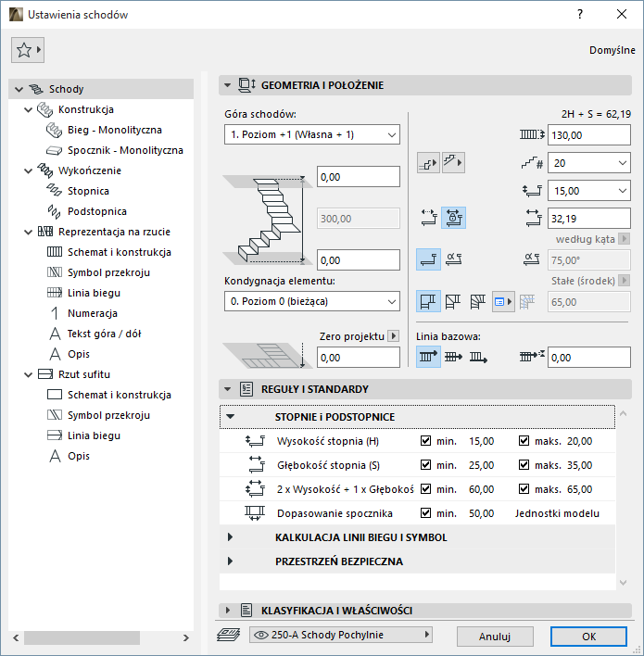Click the going depth field 32,19
This screenshot has width=644, height=656.
coord(588,219)
